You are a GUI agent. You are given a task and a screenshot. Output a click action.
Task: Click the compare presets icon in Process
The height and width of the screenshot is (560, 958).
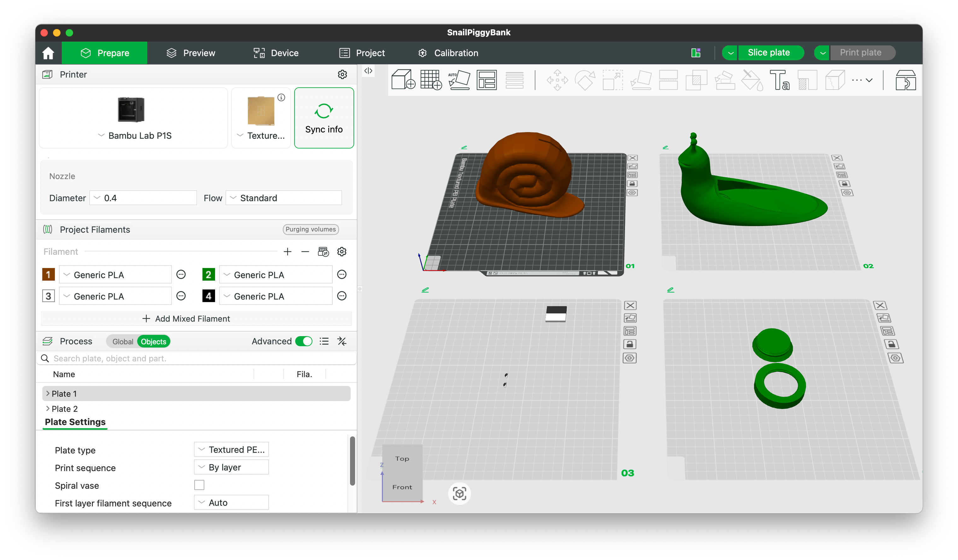point(342,341)
